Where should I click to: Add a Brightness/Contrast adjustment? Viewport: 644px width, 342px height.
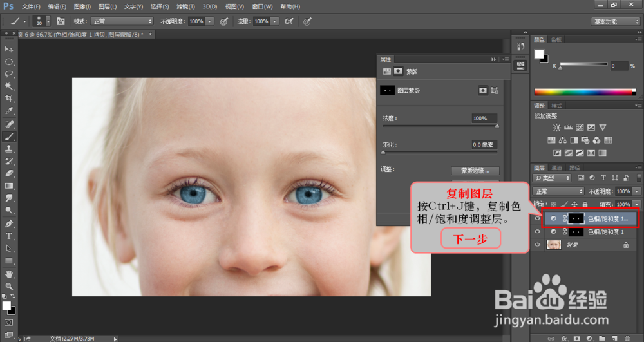[x=556, y=128]
